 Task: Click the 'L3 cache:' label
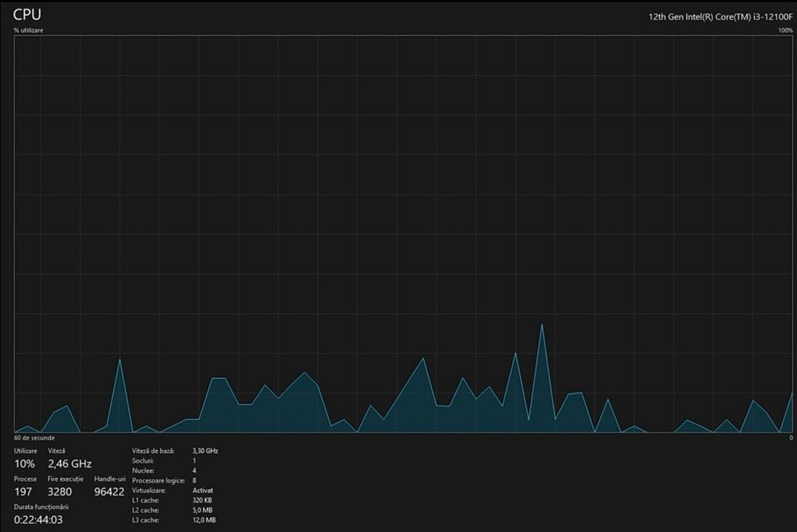pyautogui.click(x=145, y=520)
